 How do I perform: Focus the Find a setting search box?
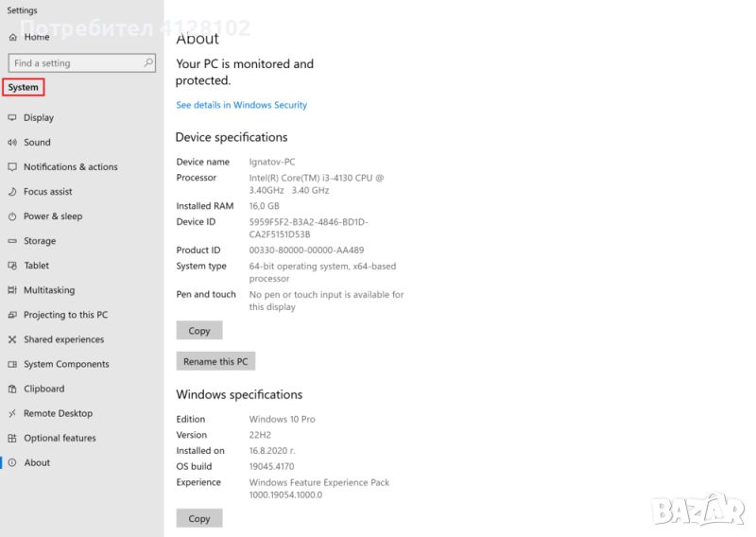click(76, 63)
